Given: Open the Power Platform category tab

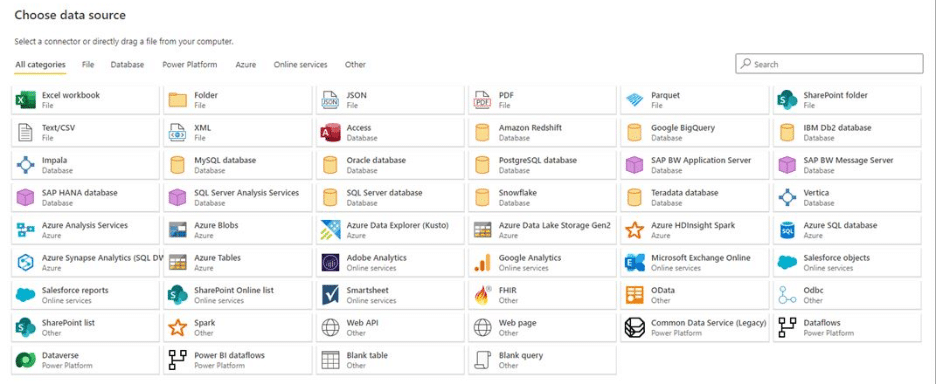Looking at the screenshot, I should tap(190, 64).
